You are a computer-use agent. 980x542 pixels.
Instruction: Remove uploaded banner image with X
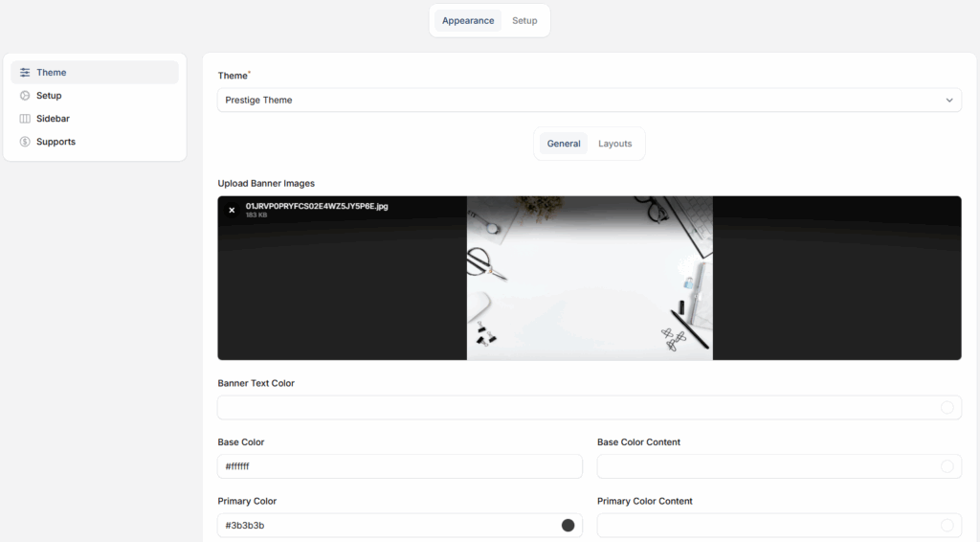232,210
